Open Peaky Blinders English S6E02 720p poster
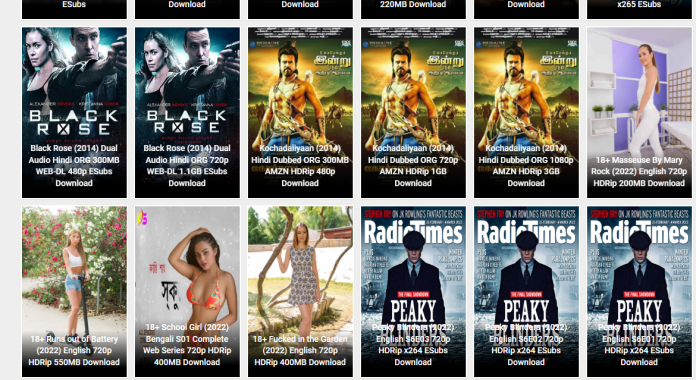 526,291
